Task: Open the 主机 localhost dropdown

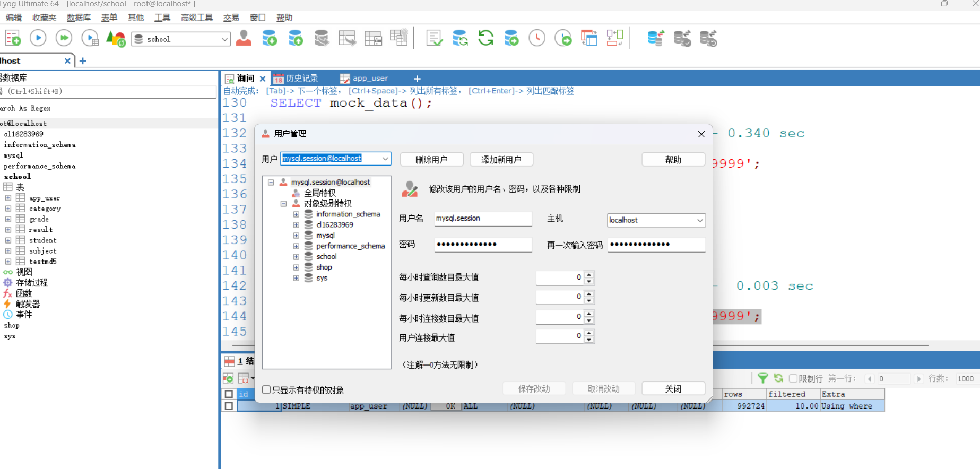Action: [x=700, y=220]
